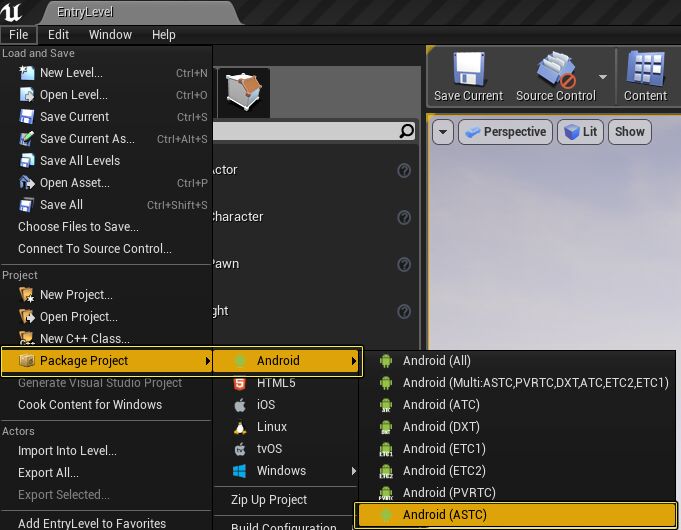Open the Source Control toolbar icon
681x530 pixels.
(556, 70)
